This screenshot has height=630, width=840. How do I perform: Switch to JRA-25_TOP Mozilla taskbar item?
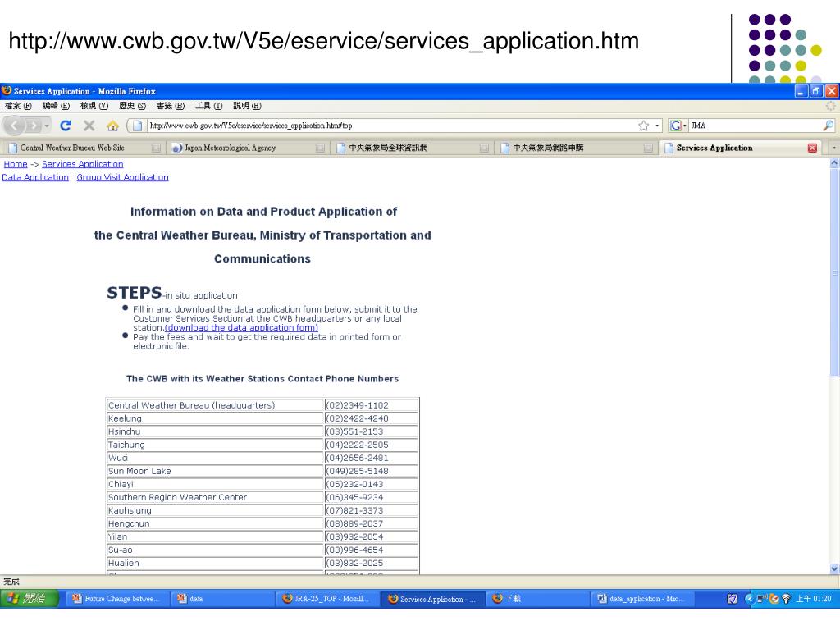tap(327, 599)
